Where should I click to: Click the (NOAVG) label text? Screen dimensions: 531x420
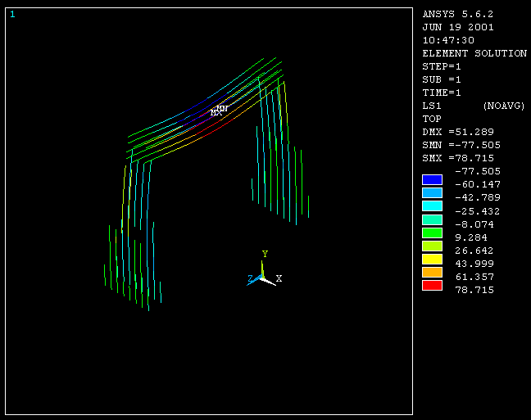pyautogui.click(x=504, y=106)
